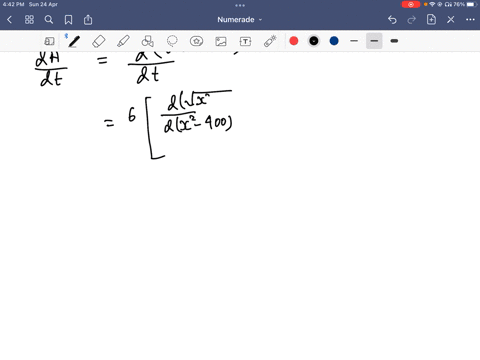Select the Image insert tool
480x360 pixels.
click(221, 41)
